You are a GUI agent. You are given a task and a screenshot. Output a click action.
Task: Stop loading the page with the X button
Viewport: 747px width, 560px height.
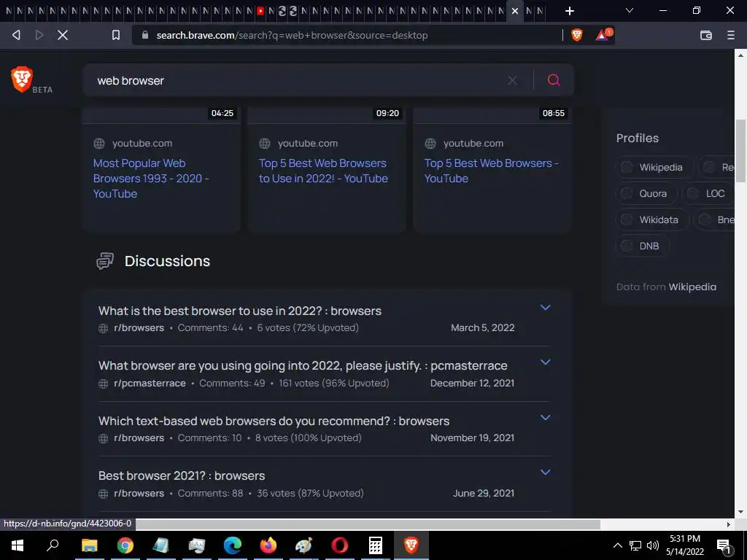63,35
